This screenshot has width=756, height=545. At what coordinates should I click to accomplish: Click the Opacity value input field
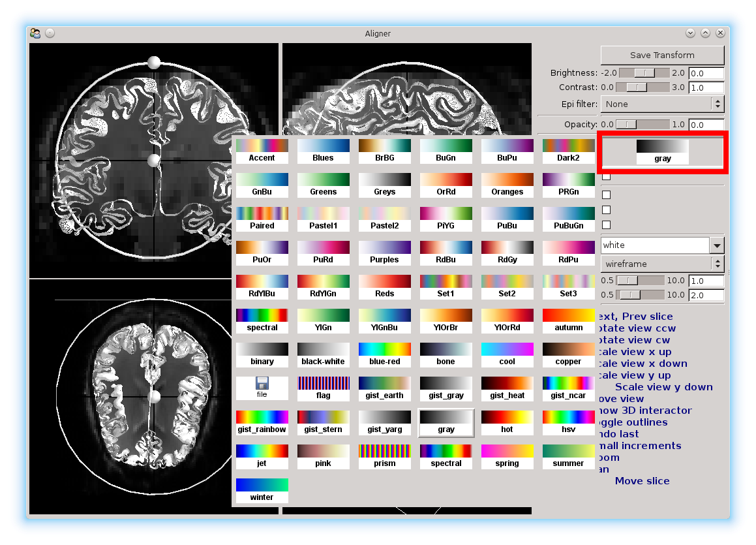pyautogui.click(x=706, y=125)
